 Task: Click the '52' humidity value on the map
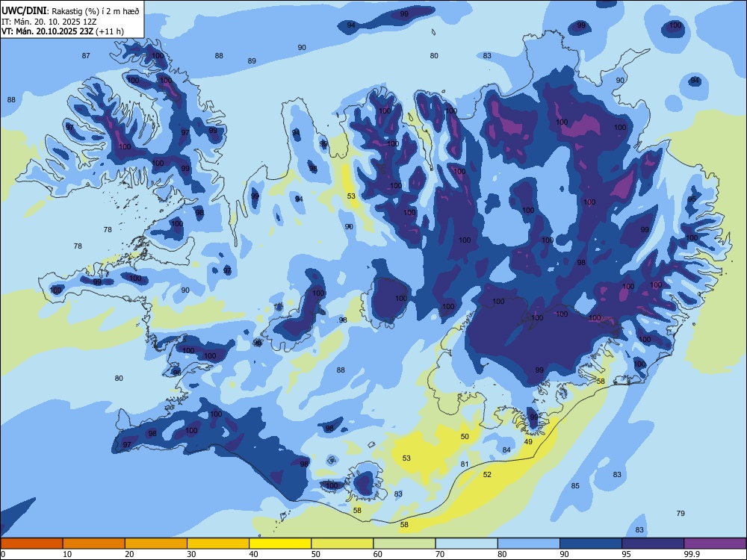click(487, 475)
